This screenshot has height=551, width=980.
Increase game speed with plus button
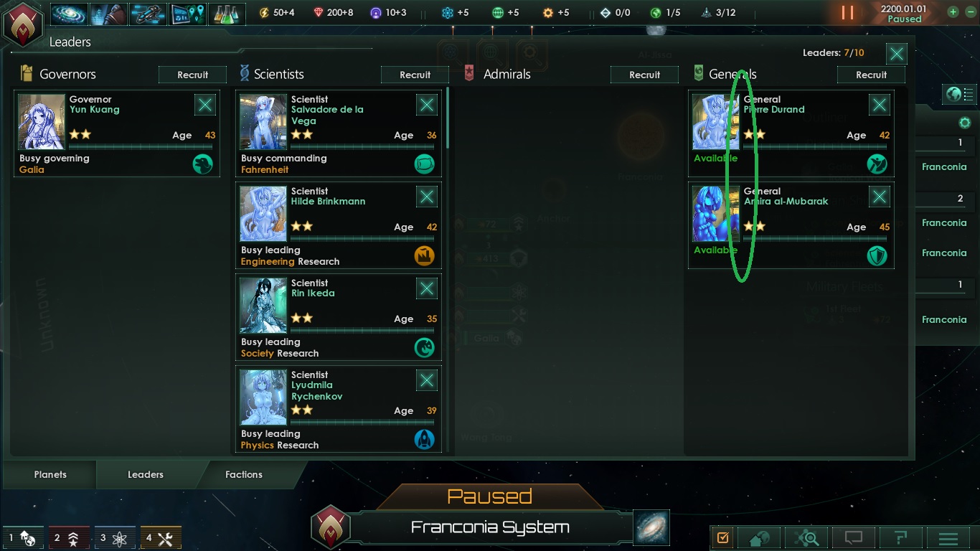[x=953, y=11]
